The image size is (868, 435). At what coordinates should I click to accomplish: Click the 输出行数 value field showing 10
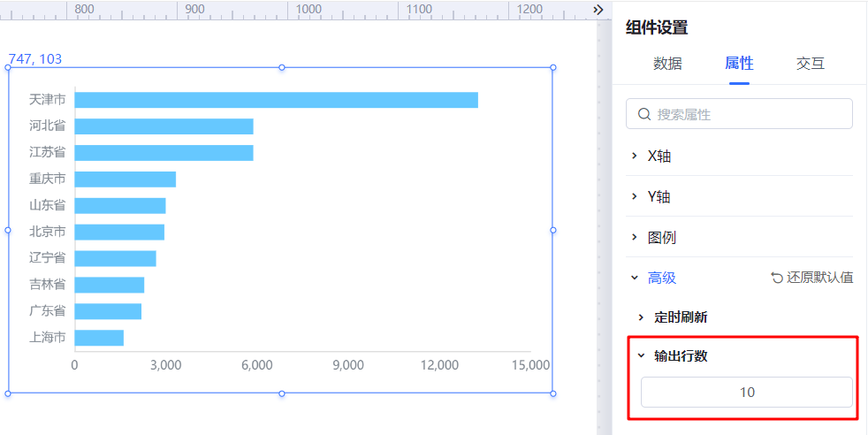[x=747, y=393]
